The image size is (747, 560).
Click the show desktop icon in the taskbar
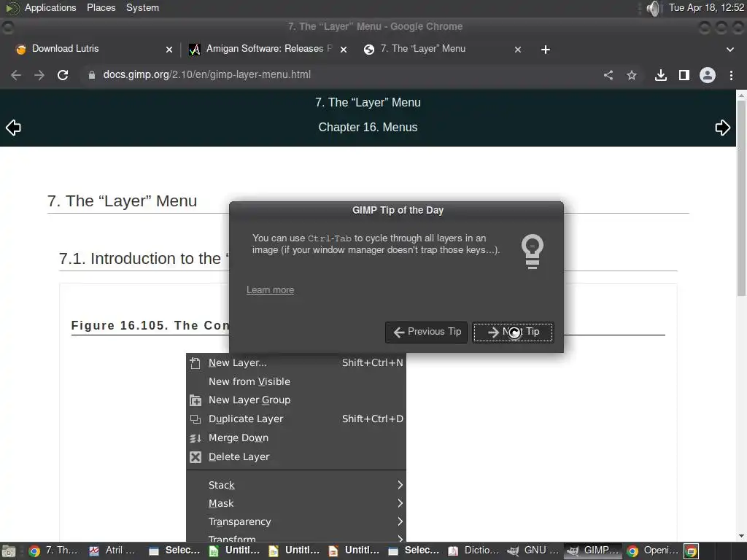pyautogui.click(x=9, y=551)
